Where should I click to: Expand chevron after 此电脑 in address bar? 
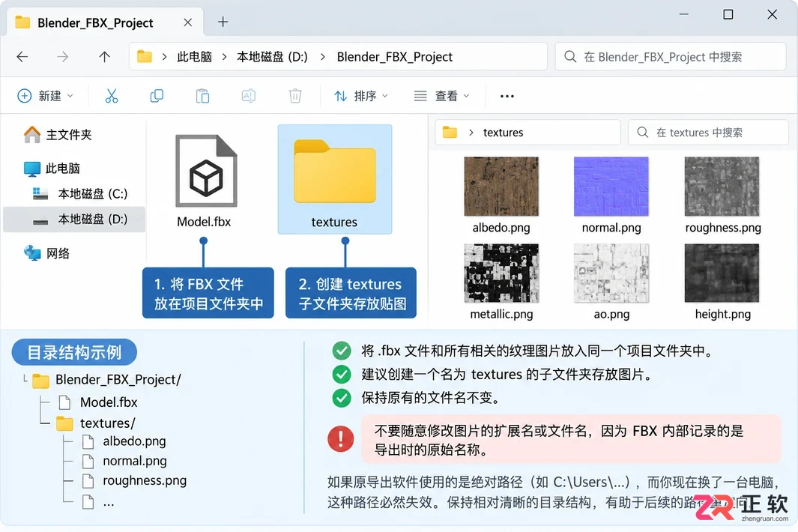(x=225, y=56)
